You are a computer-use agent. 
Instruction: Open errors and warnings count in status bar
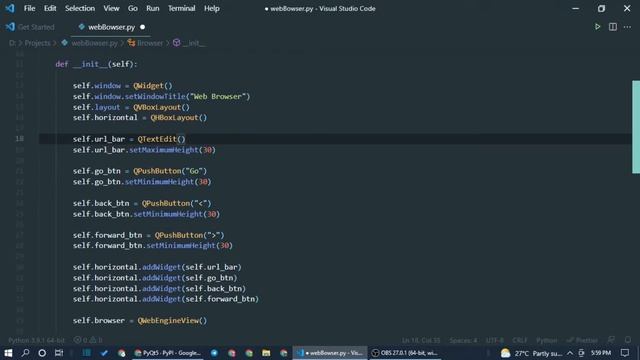tap(88, 340)
